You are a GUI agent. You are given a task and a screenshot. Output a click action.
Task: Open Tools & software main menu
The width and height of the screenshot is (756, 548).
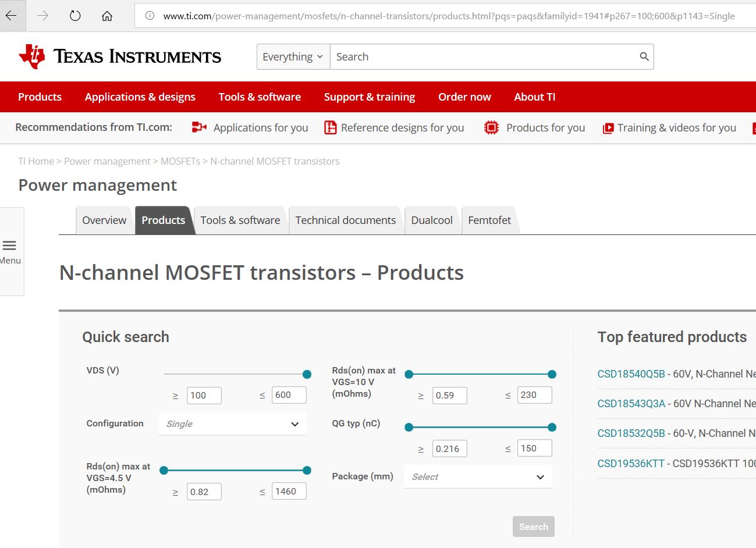260,97
